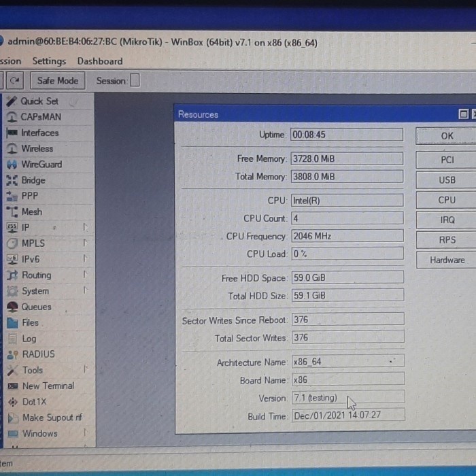Viewport: 476px width, 476px height.
Task: Click the Build Time value field
Action: coord(348,415)
